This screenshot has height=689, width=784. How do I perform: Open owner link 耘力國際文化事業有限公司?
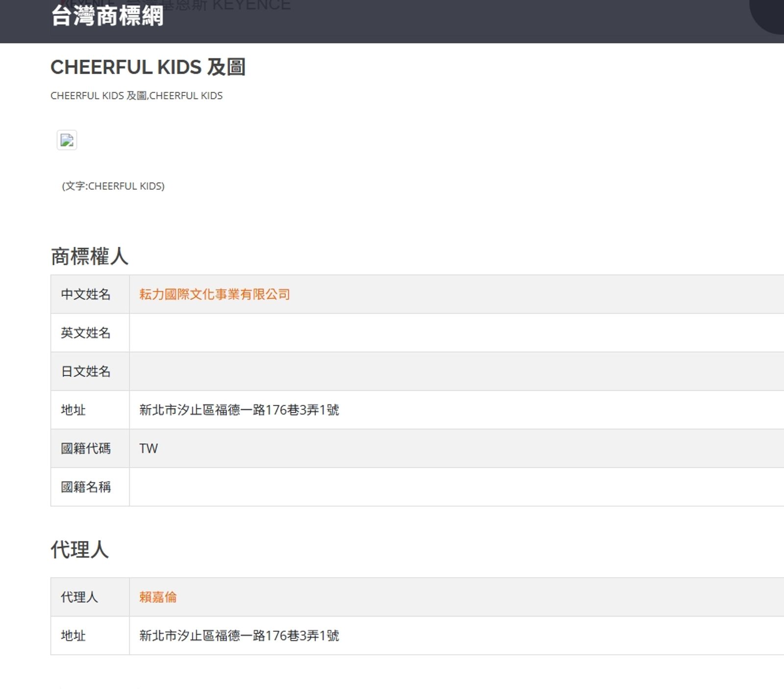point(213,294)
